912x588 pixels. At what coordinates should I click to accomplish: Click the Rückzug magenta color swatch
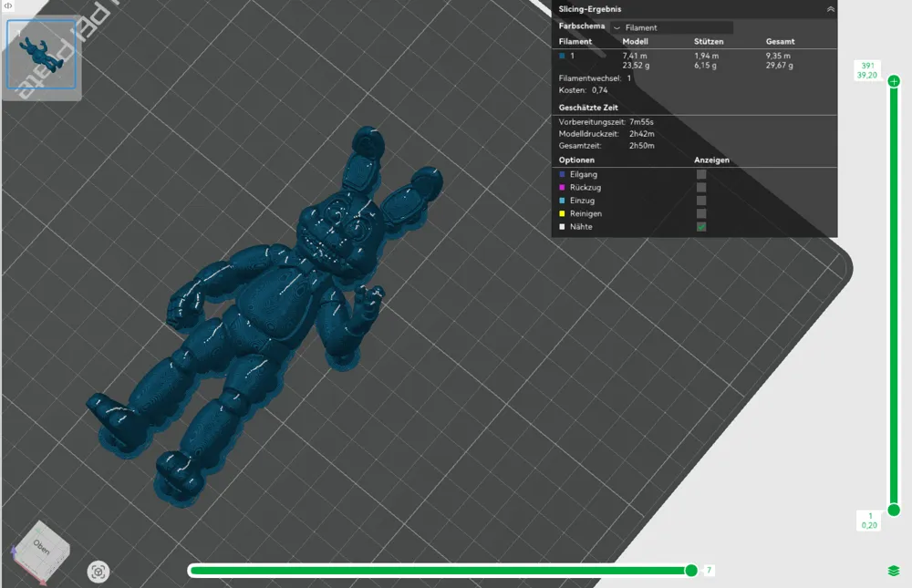562,187
